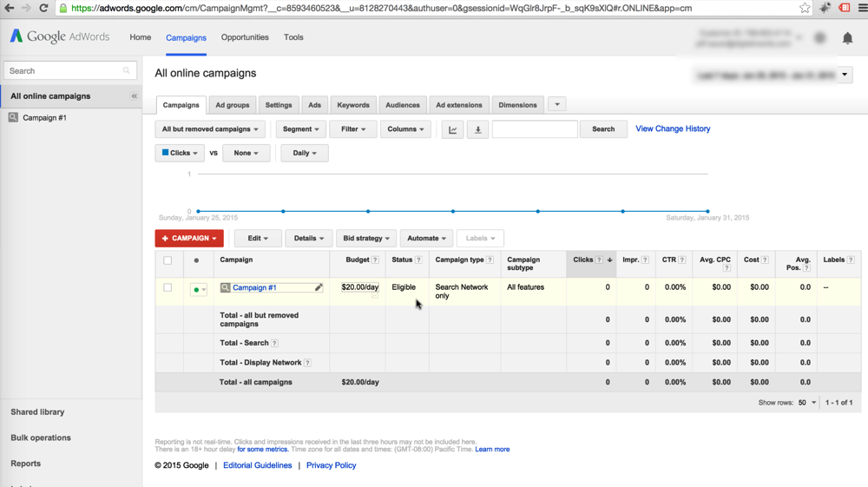Go to Home in top navigation

pos(140,37)
